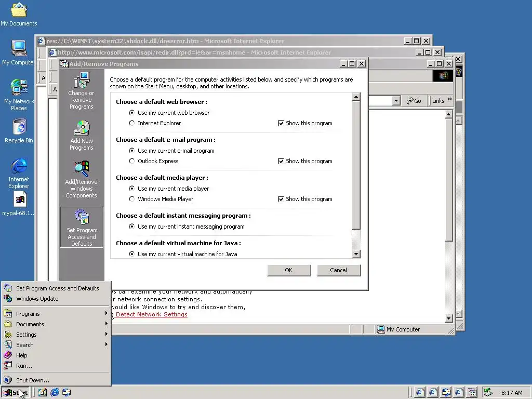Open IE address bar dropdown arrow
This screenshot has height=399, width=532.
[x=396, y=101]
